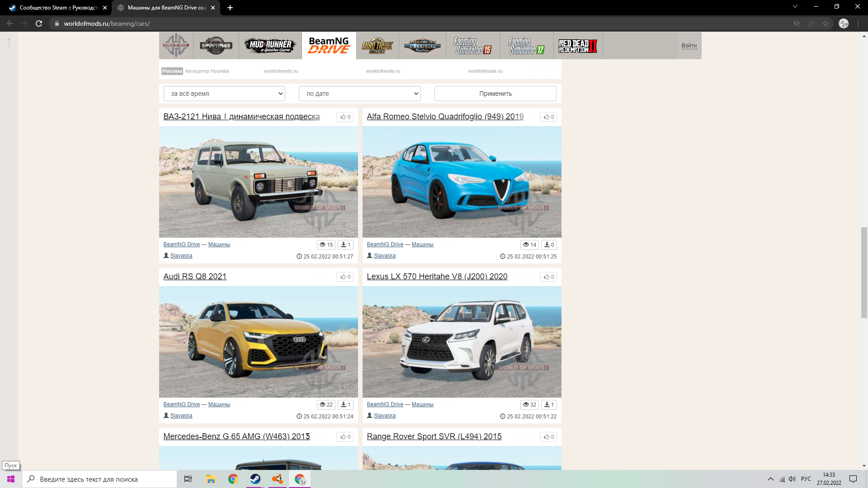Viewport: 868px width, 488px height.
Task: Like the Audi RS Q8 2021 mod
Action: click(345, 277)
